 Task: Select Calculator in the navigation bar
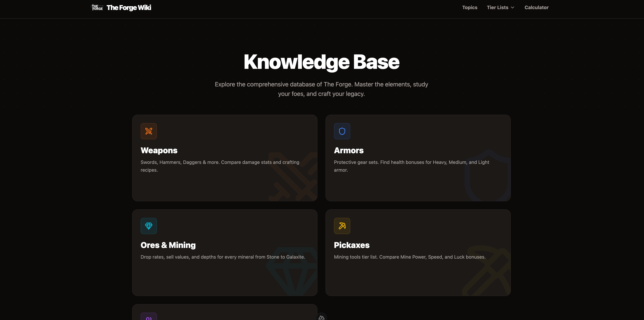[x=536, y=7]
